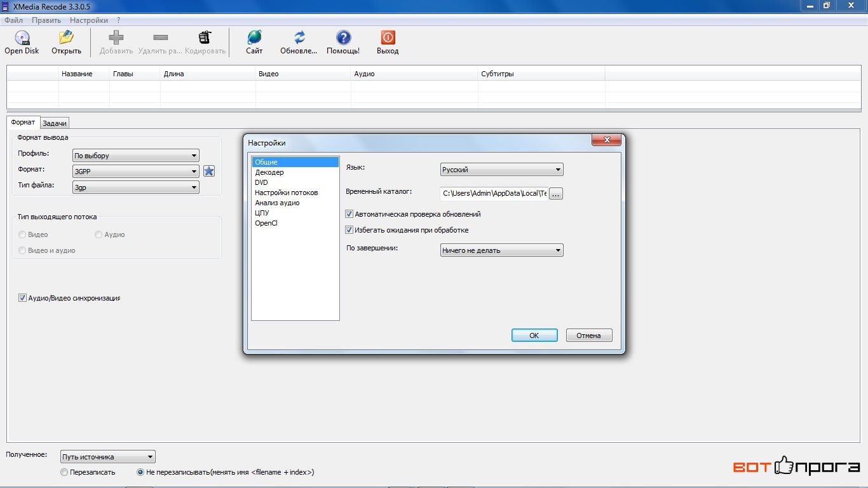The width and height of the screenshot is (868, 488).
Task: Click the Главы column header
Action: 135,74
